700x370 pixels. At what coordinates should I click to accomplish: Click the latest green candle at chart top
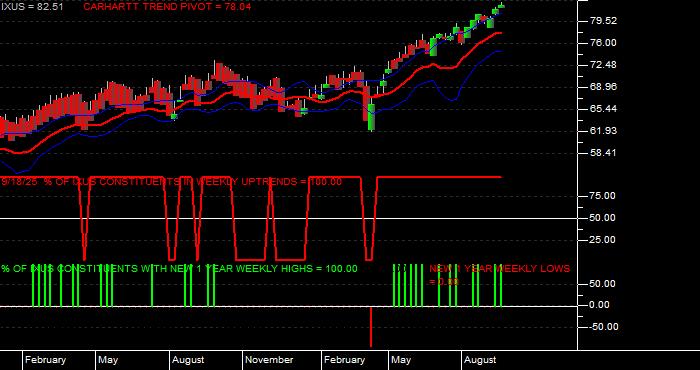(501, 5)
